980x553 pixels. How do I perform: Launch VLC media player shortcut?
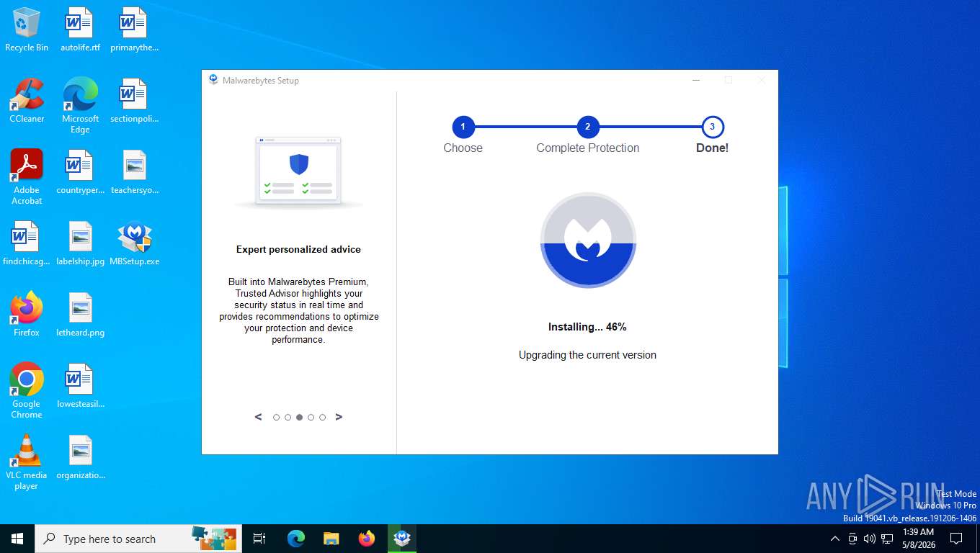coord(27,462)
